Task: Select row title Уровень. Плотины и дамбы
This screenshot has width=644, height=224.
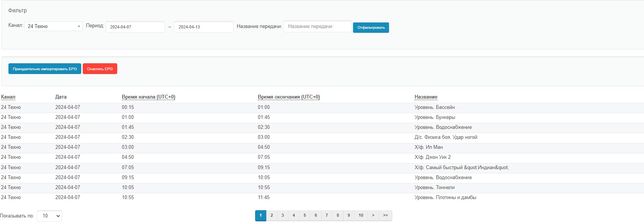Action: coord(445,198)
